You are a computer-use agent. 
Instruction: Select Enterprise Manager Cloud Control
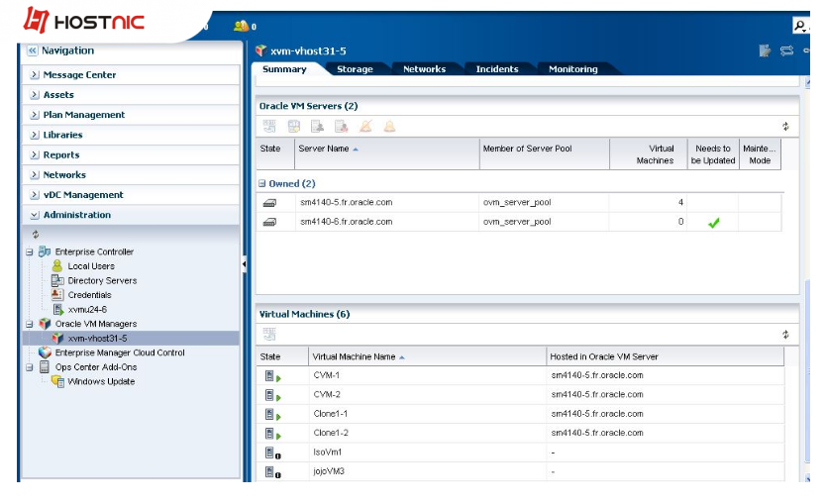point(120,353)
